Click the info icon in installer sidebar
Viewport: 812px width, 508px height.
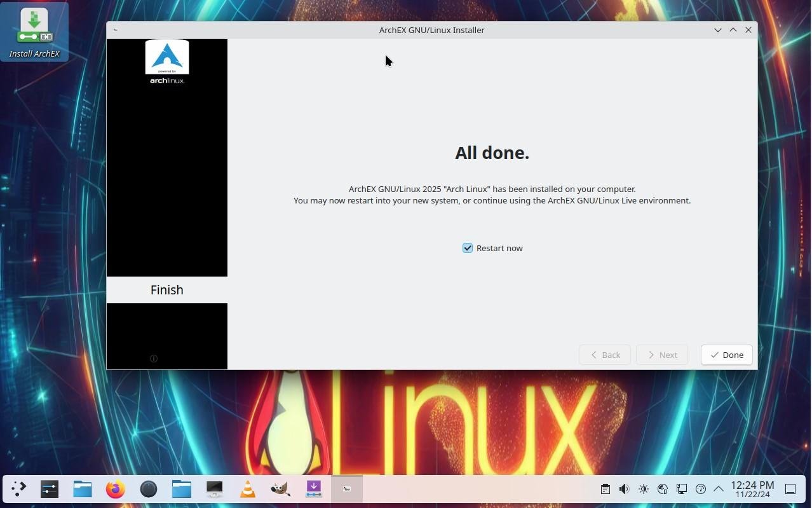[153, 359]
